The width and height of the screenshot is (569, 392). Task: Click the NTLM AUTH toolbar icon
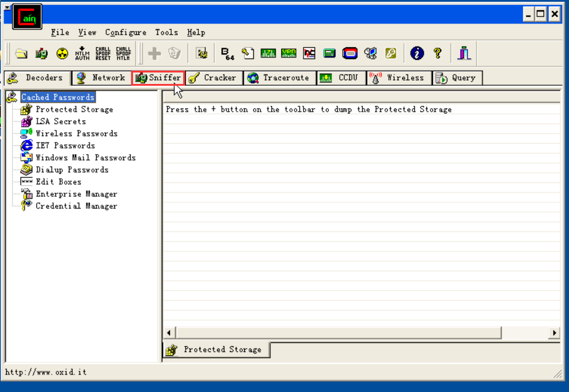82,53
